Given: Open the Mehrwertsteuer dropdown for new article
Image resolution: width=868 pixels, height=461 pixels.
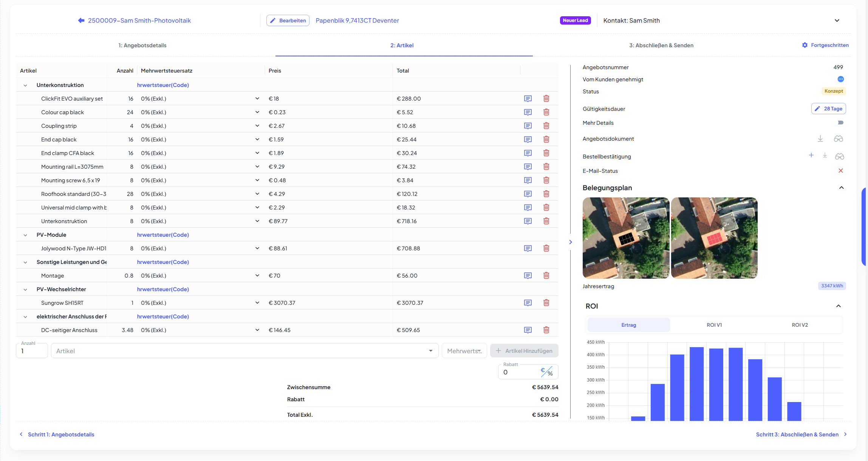Looking at the screenshot, I should pos(464,351).
